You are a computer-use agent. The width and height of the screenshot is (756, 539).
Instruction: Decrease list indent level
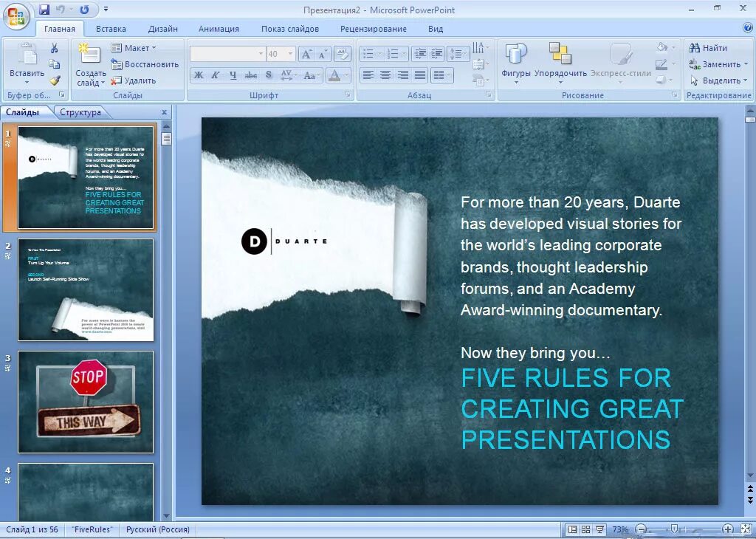coord(420,54)
